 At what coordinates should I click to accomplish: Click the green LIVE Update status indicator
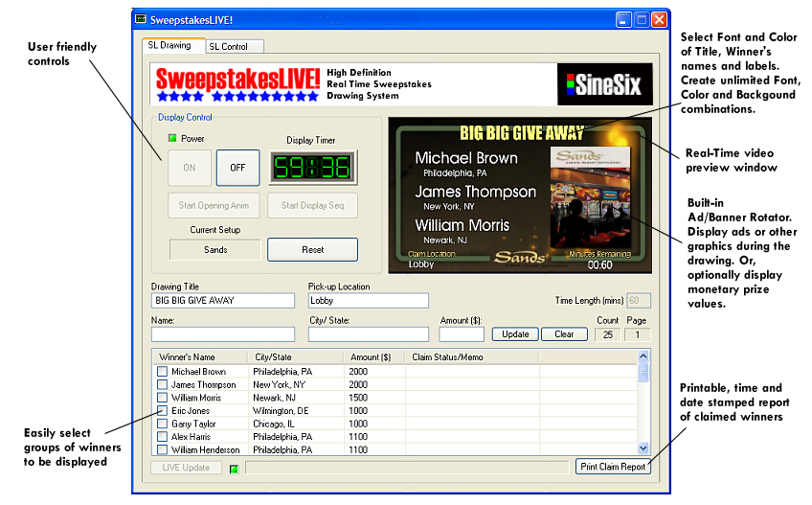tap(234, 469)
